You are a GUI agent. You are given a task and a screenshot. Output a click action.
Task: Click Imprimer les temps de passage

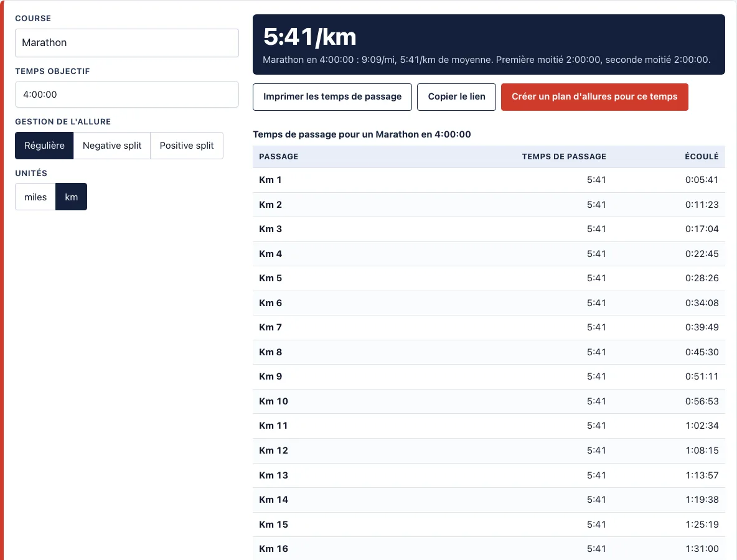point(332,97)
